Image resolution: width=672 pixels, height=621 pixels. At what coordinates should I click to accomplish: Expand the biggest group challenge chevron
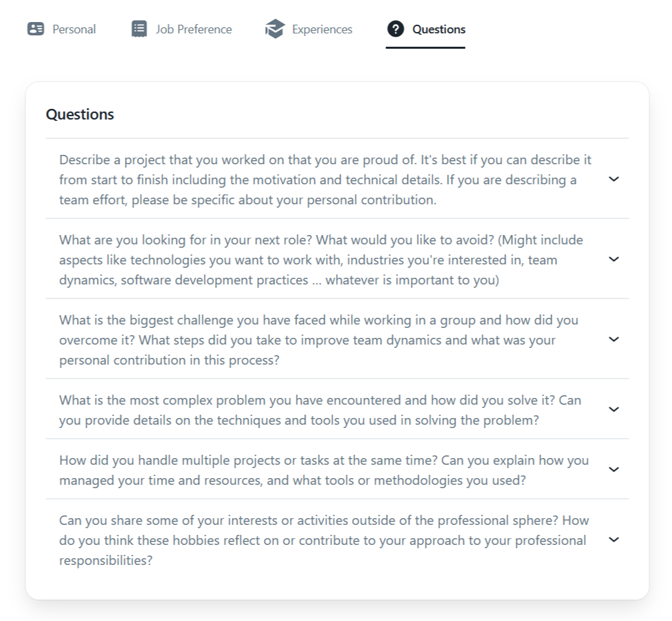point(614,339)
